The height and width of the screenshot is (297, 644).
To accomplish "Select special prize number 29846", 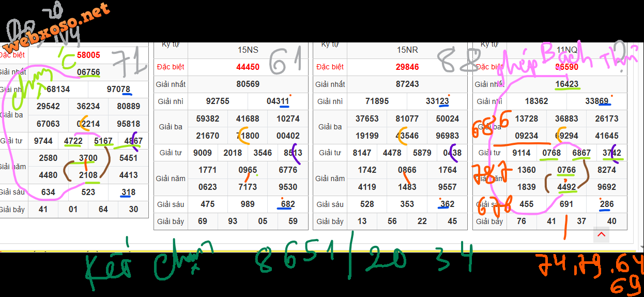I will [407, 67].
